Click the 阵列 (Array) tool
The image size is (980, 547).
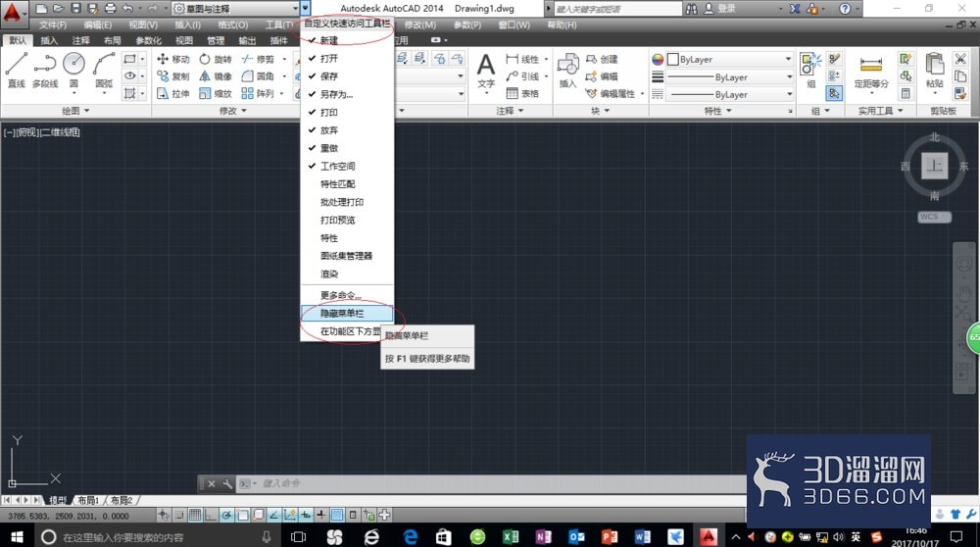tap(258, 93)
